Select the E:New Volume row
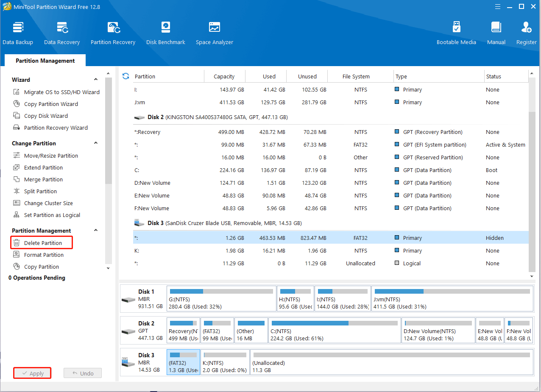Image resolution: width=541 pixels, height=392 pixels. (x=331, y=195)
